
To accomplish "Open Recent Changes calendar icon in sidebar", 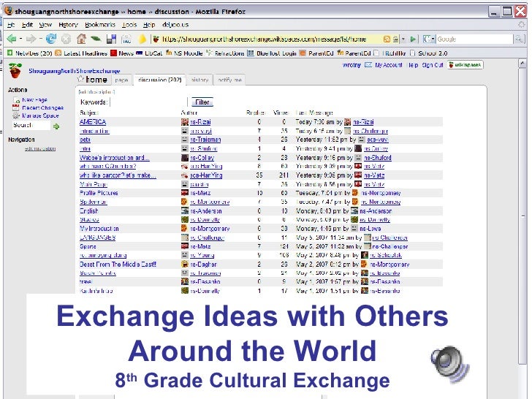I will point(15,108).
